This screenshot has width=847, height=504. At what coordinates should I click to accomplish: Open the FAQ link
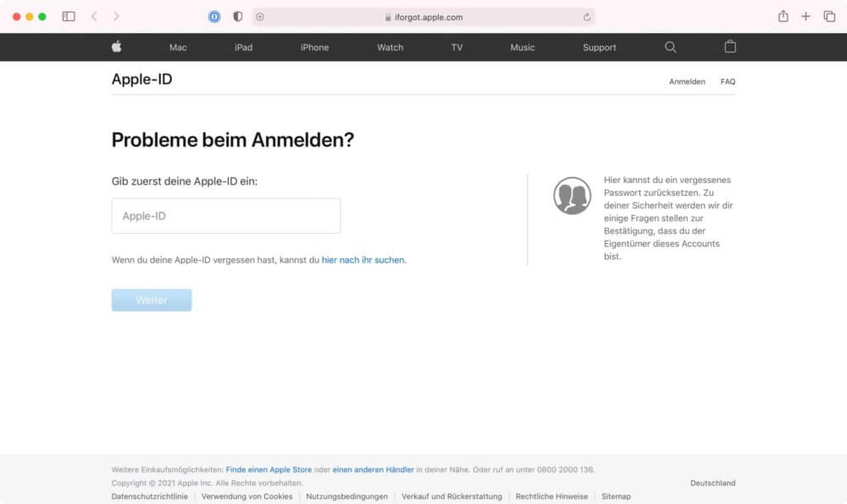coord(728,81)
